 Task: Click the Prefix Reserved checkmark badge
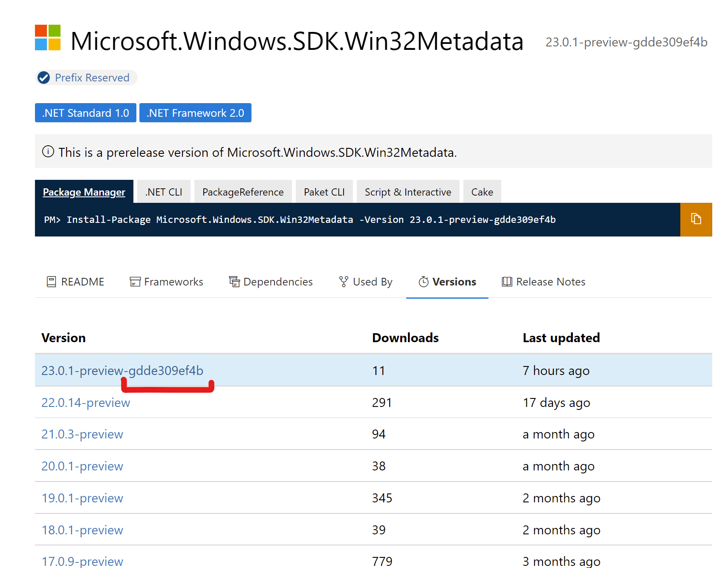(44, 78)
